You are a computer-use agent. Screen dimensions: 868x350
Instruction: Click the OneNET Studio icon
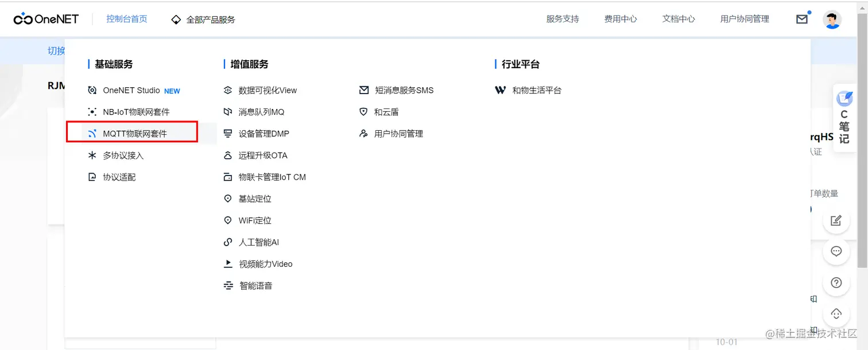coord(92,90)
